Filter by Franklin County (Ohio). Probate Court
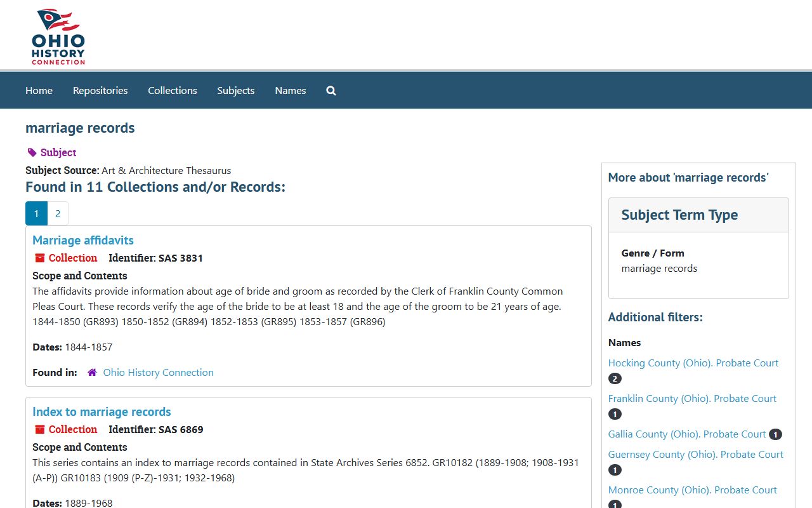The image size is (812, 508). click(692, 399)
